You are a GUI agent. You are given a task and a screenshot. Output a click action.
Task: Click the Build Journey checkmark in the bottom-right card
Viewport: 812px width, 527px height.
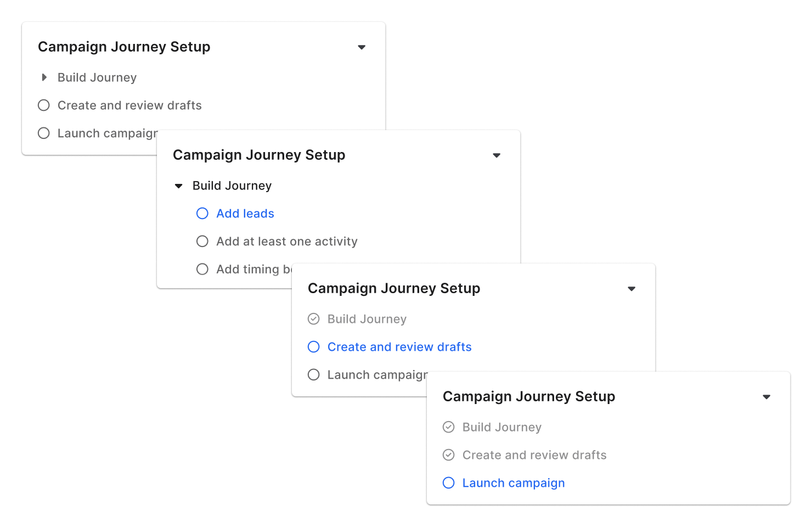pos(448,427)
